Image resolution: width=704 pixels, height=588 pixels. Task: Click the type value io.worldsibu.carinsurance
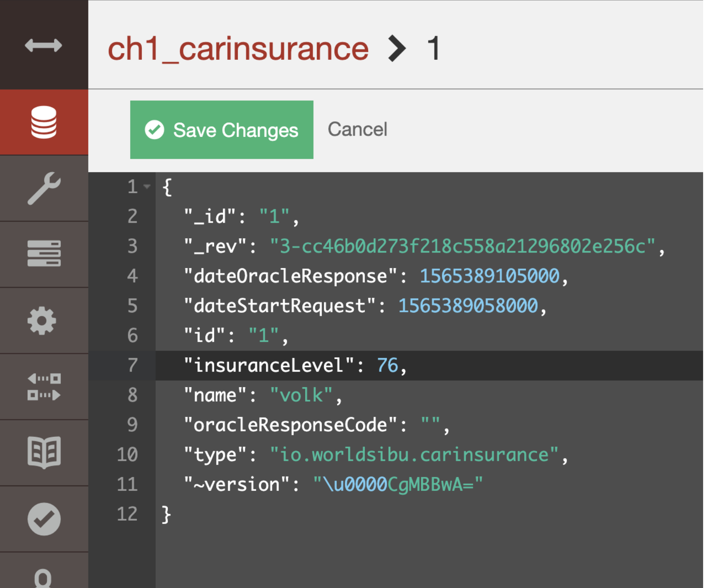[414, 455]
